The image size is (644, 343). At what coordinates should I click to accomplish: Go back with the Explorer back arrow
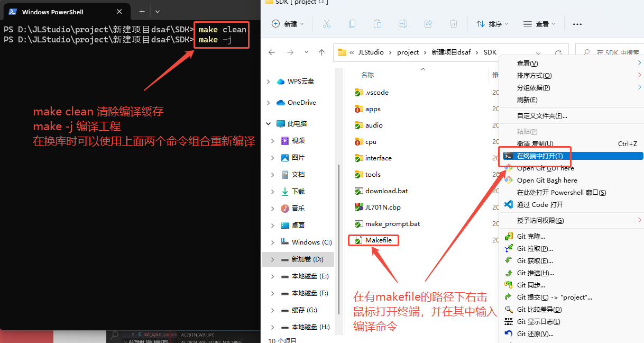272,52
